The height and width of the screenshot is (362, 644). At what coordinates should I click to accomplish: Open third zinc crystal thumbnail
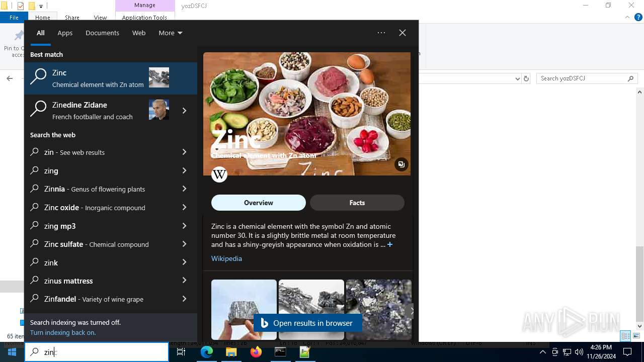tap(379, 310)
